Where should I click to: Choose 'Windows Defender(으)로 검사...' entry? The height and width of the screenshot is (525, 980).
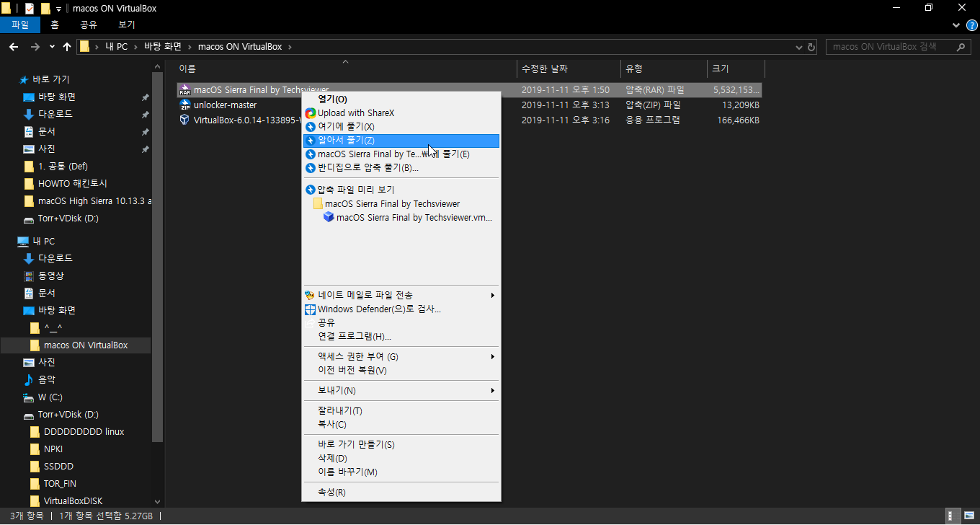401,309
